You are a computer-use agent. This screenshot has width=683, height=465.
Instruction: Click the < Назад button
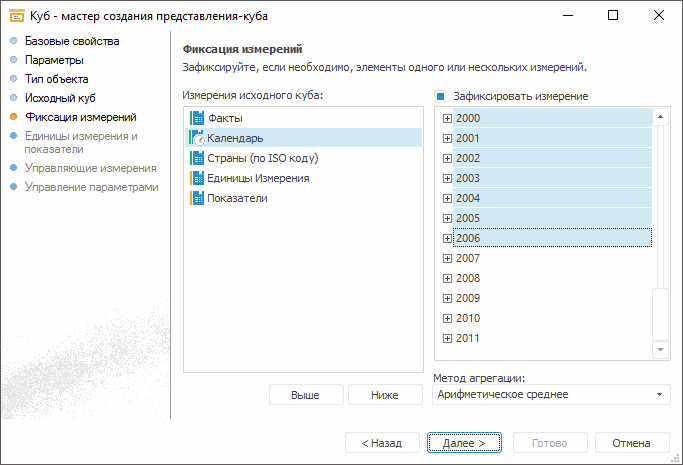(x=382, y=443)
